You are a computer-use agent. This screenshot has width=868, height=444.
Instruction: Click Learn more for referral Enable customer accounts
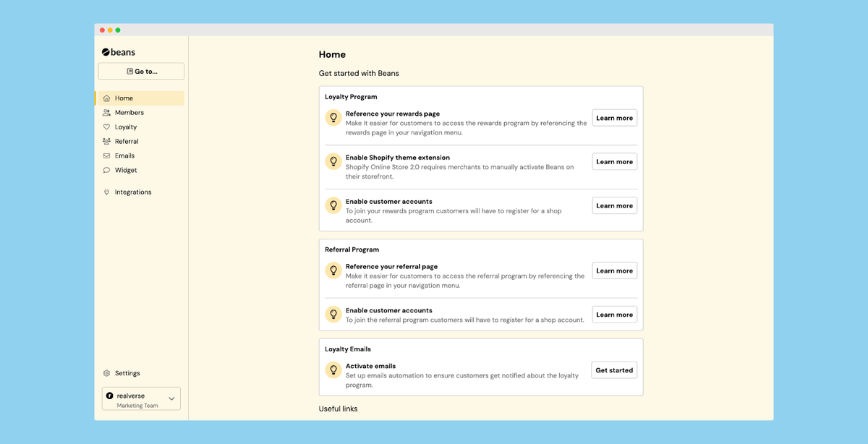coord(615,315)
